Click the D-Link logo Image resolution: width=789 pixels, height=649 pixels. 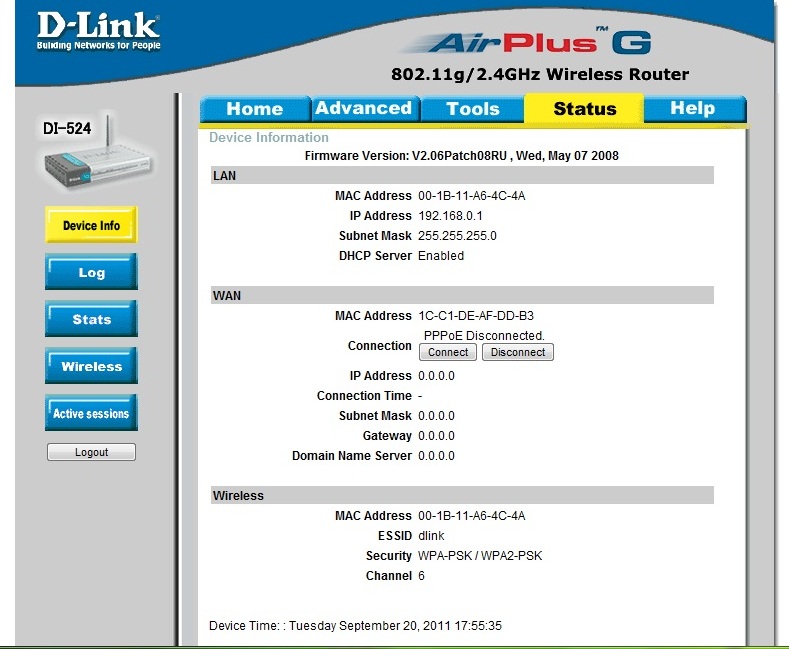pyautogui.click(x=98, y=31)
